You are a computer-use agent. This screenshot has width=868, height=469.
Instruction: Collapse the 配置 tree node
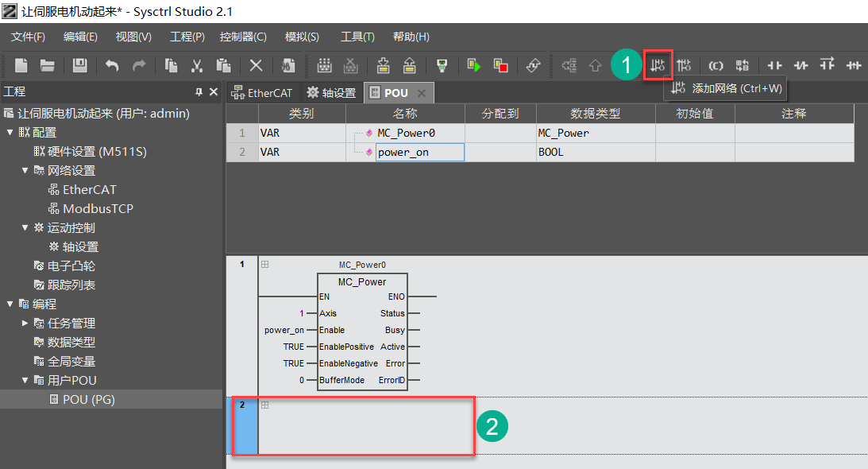(10, 133)
